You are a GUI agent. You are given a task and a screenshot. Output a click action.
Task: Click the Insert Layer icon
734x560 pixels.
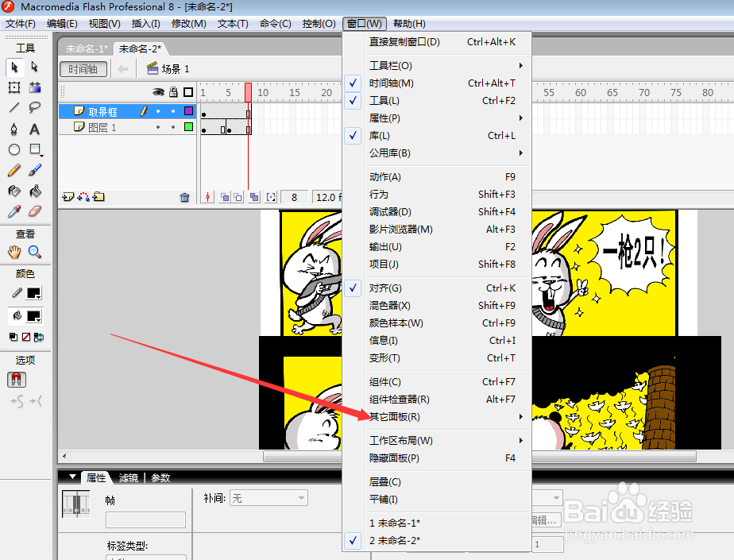(x=68, y=197)
